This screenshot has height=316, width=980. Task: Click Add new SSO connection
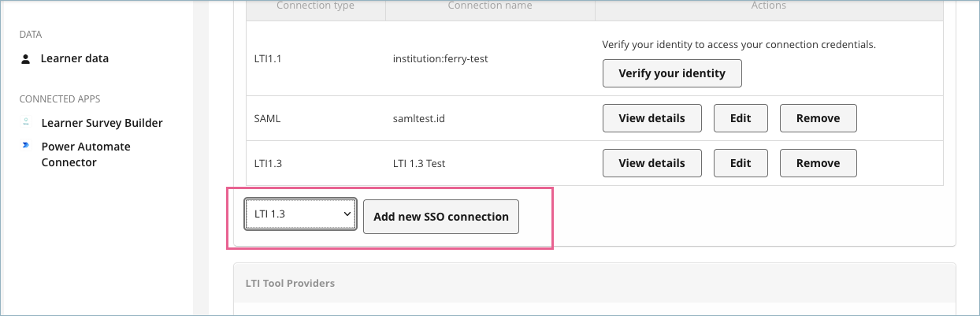(x=440, y=217)
